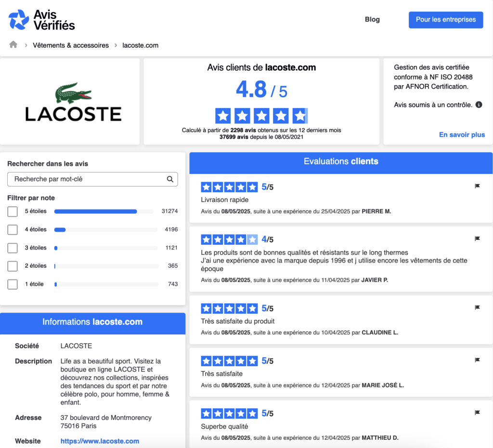The height and width of the screenshot is (448, 493).
Task: Click the star rating of MATTHIEU D.'s review
Action: point(229,413)
